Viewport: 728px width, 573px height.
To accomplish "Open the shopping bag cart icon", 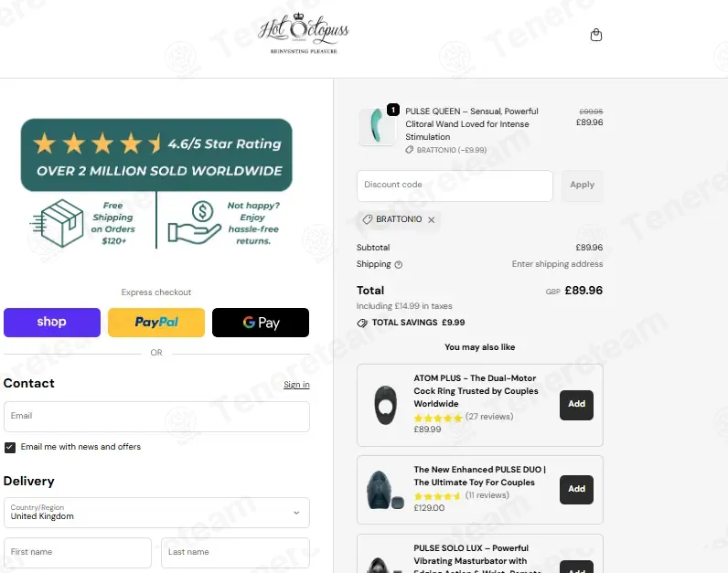I will [595, 35].
